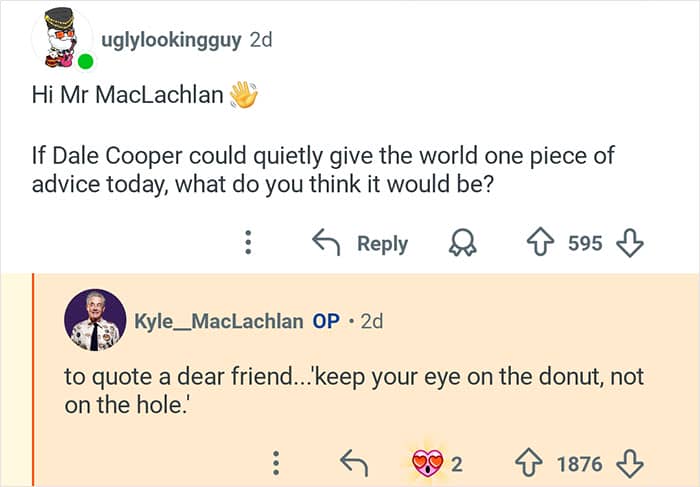The width and height of the screenshot is (700, 487).
Task: Collapse reply thread via the orange line
Action: (33, 380)
